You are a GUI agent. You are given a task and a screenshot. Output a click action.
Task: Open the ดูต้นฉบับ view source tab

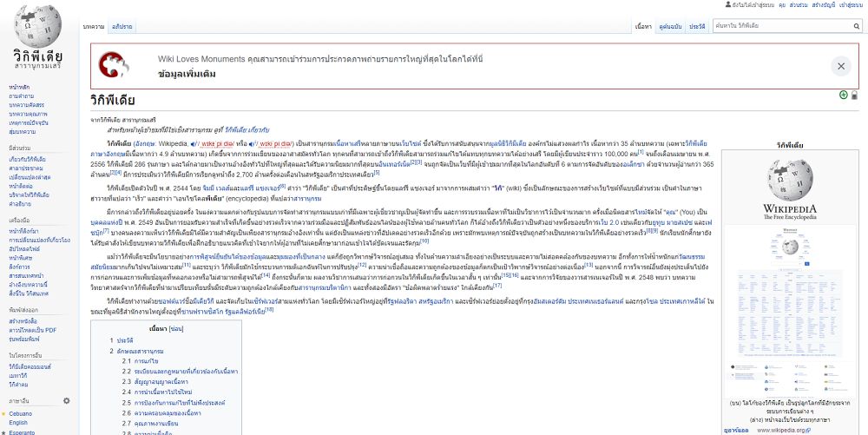[x=668, y=27]
